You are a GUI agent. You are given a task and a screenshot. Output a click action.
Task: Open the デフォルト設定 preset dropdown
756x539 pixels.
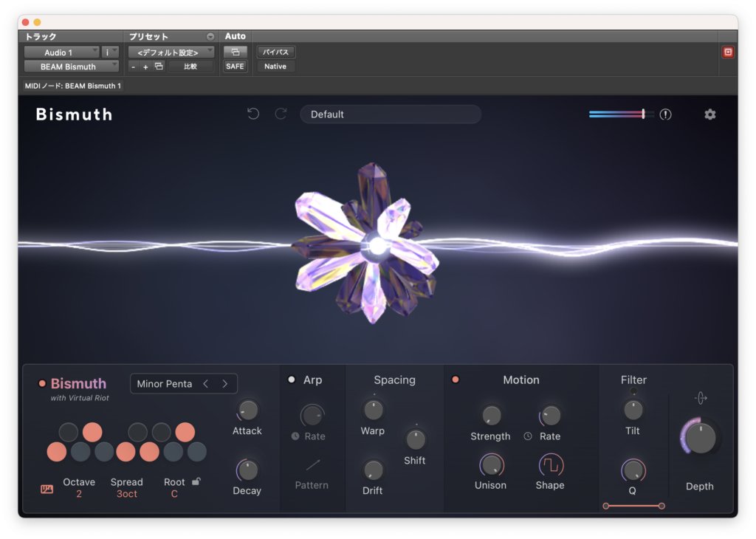click(171, 52)
